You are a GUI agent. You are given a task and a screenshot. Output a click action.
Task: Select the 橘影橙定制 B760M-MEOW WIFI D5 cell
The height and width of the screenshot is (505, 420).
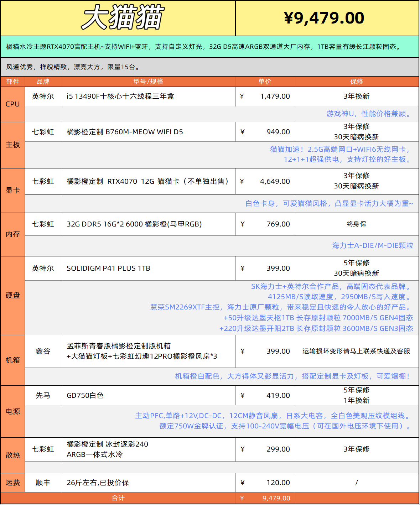(148, 132)
